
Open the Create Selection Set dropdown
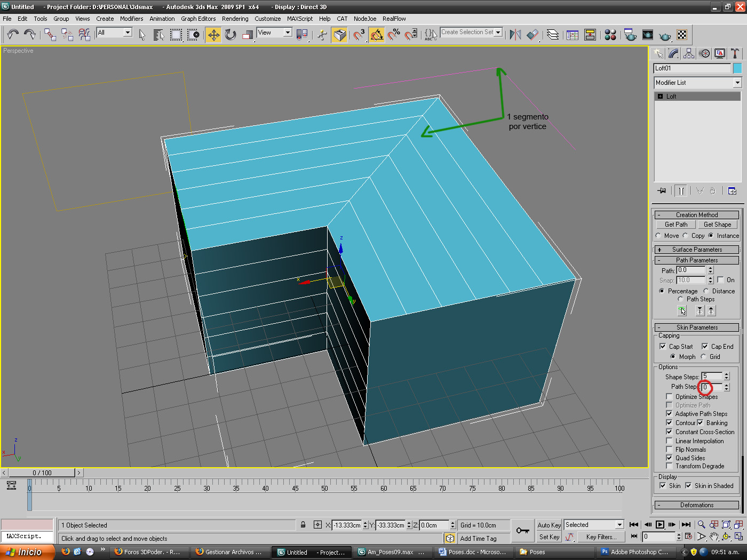coord(471,33)
